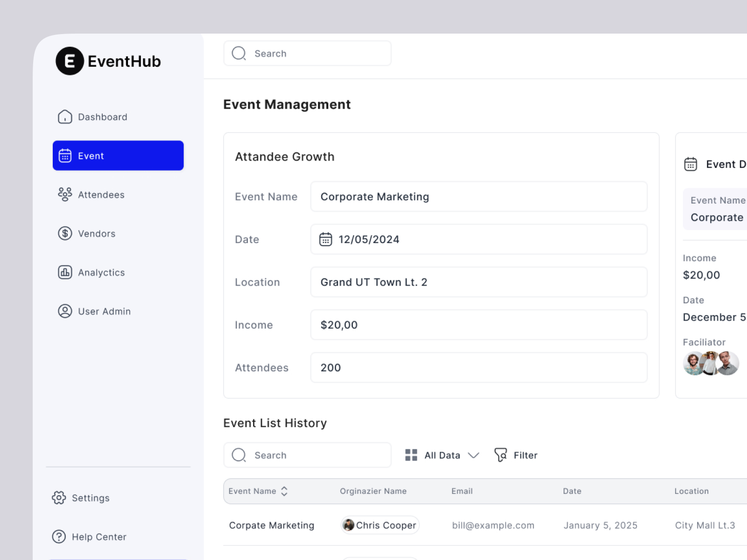Screen dimensions: 747x560
Task: Select the Chris Cooper organizer chip
Action: 379,525
